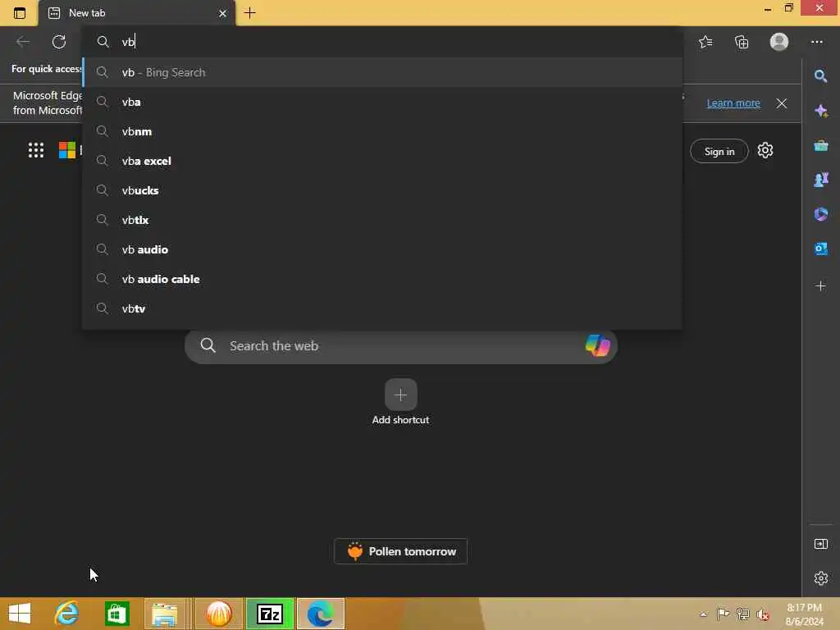Open the profile avatar icon
840x630 pixels.
pyautogui.click(x=779, y=42)
